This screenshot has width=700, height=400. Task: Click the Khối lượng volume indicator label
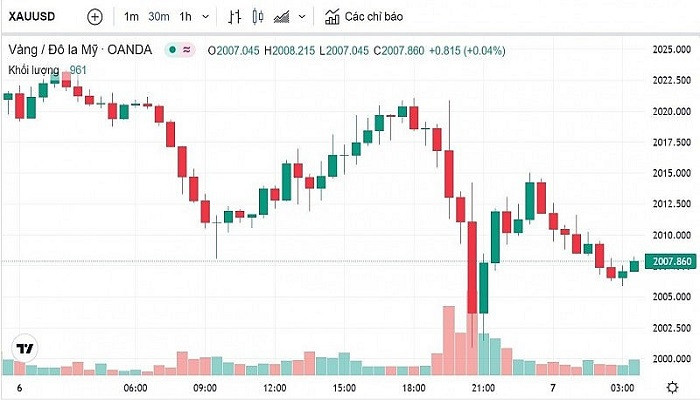coord(33,69)
